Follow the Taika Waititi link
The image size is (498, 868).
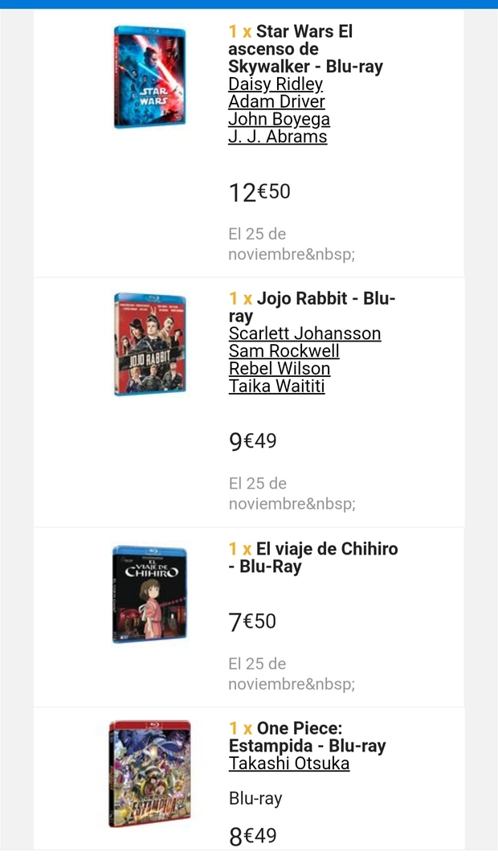[x=278, y=387]
